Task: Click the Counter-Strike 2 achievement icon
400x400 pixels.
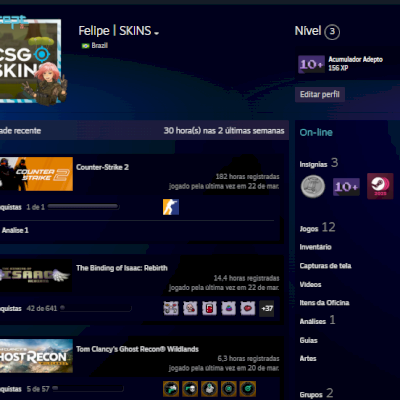Action: pos(171,207)
